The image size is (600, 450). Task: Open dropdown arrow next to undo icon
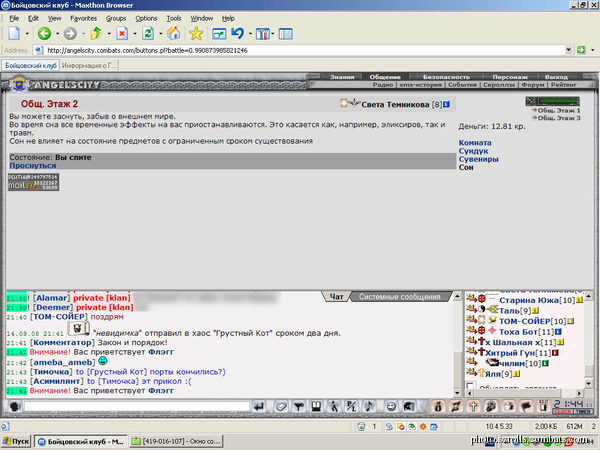250,34
